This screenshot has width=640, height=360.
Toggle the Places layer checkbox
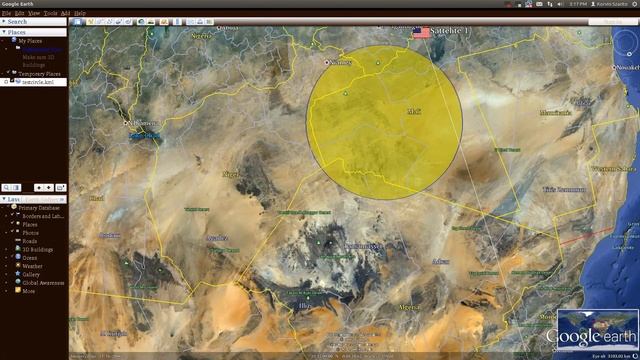[12, 223]
